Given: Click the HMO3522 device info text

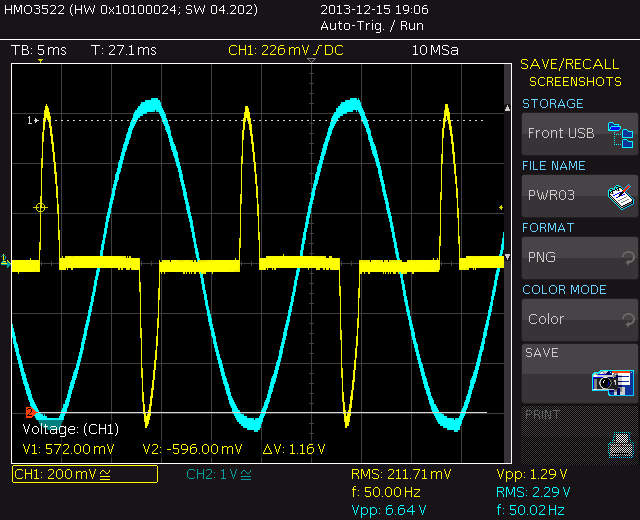Looking at the screenshot, I should [131, 9].
